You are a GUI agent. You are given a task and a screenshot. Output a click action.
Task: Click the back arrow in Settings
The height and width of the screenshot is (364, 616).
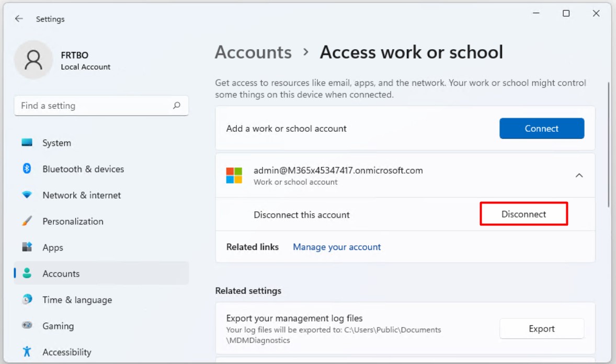(19, 18)
